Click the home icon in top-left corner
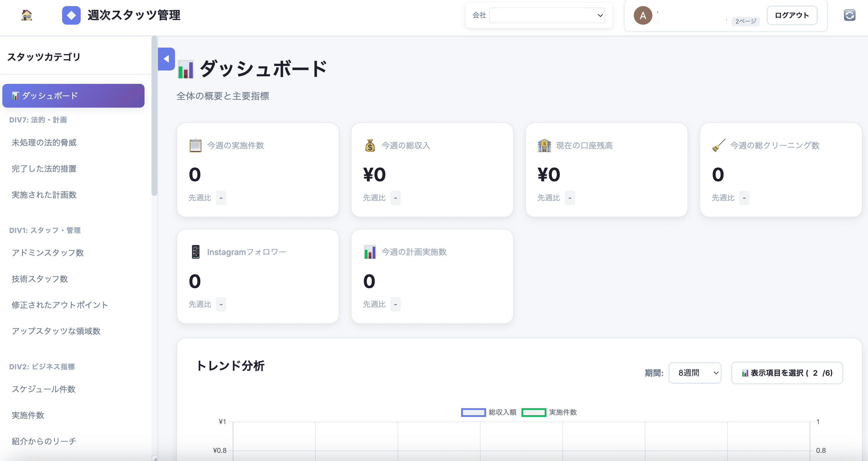The image size is (868, 461). pyautogui.click(x=26, y=15)
